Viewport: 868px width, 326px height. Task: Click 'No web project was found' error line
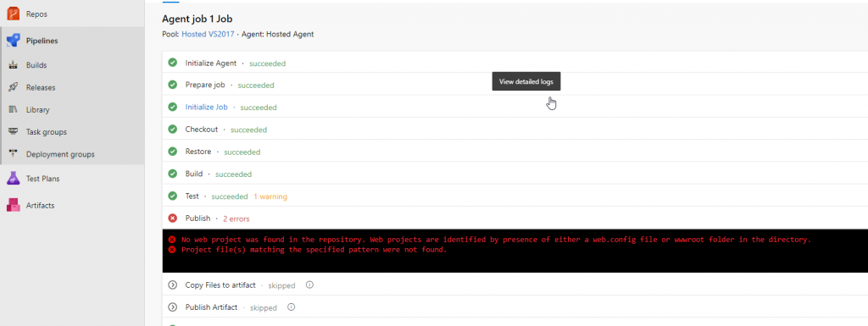[496, 240]
